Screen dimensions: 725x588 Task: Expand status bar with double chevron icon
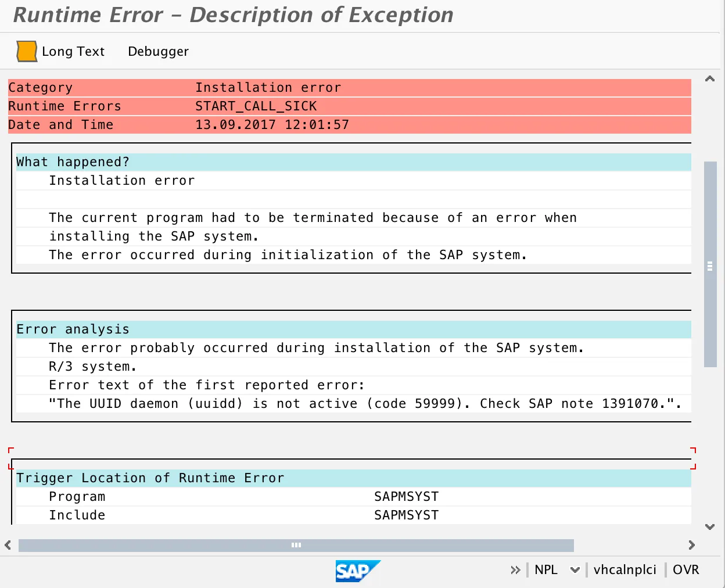(x=515, y=570)
